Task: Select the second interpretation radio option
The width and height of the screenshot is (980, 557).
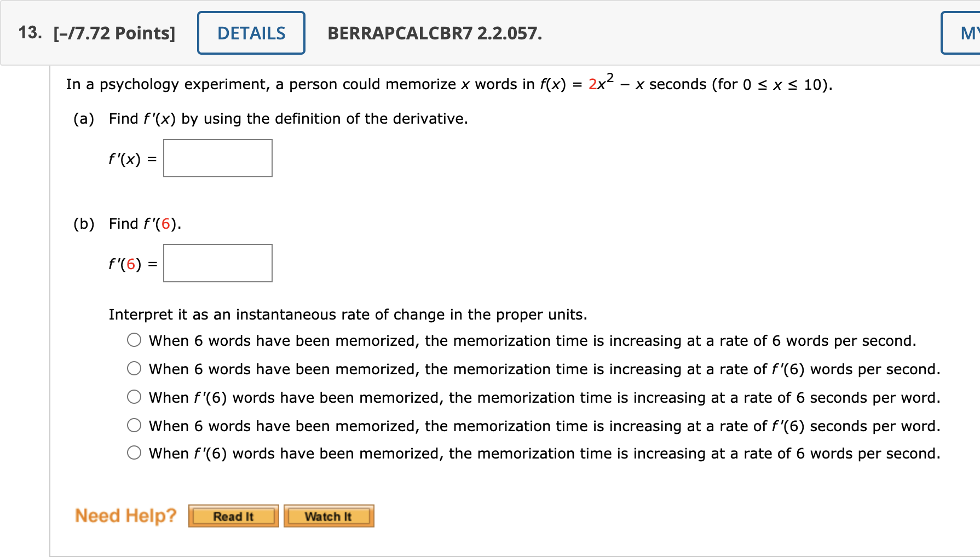Action: pyautogui.click(x=134, y=368)
